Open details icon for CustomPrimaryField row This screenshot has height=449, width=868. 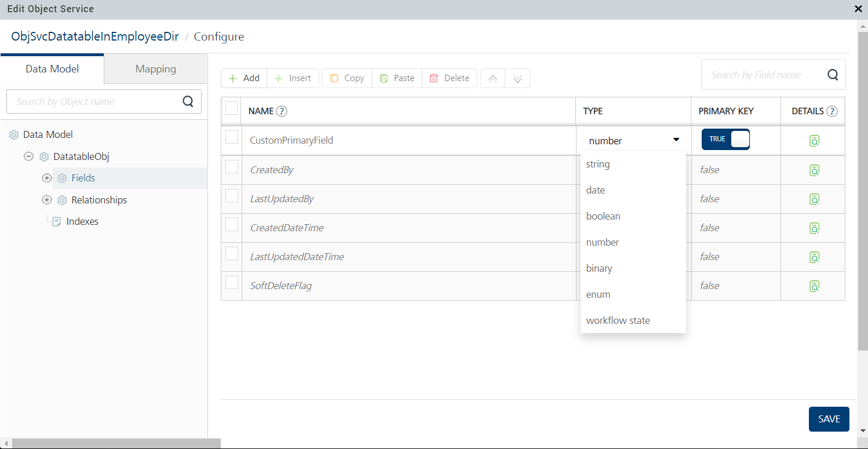tap(814, 141)
